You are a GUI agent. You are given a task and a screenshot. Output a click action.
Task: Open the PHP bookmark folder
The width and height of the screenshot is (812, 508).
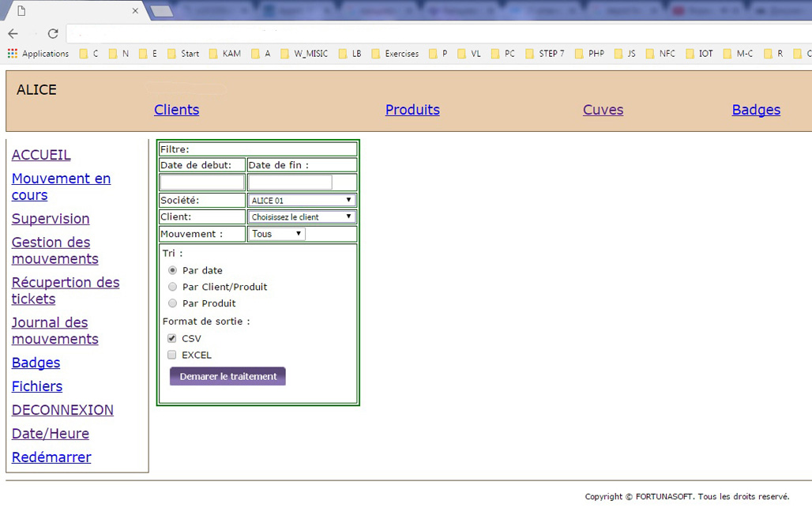pos(588,54)
